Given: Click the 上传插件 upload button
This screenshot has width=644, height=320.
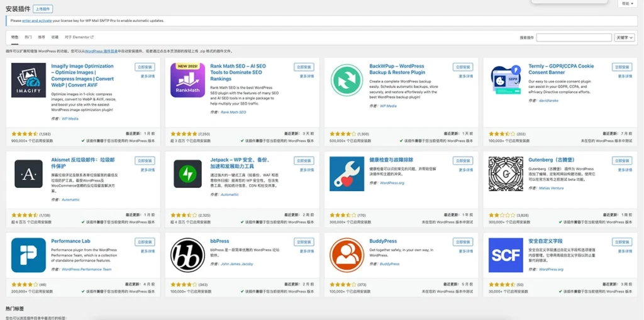Looking at the screenshot, I should (x=43, y=9).
